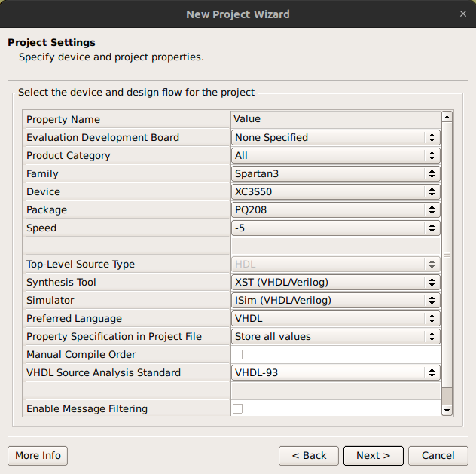Click the scrollbar down arrow
The image size is (476, 474).
pos(447,410)
